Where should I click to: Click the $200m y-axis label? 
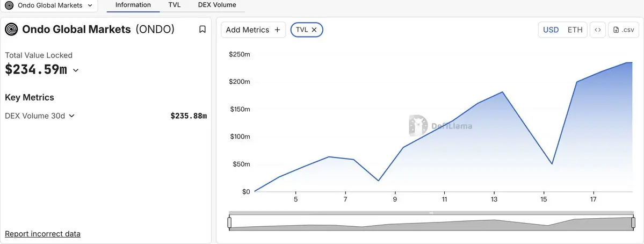pyautogui.click(x=240, y=82)
